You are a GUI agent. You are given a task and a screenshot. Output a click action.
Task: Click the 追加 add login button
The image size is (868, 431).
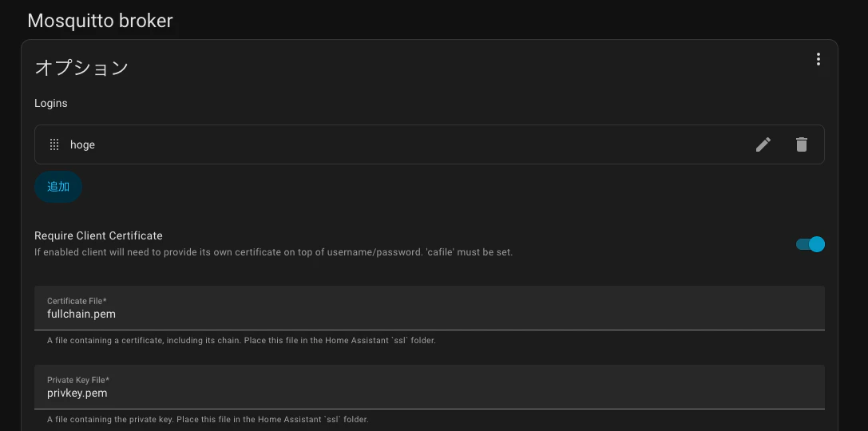58,187
